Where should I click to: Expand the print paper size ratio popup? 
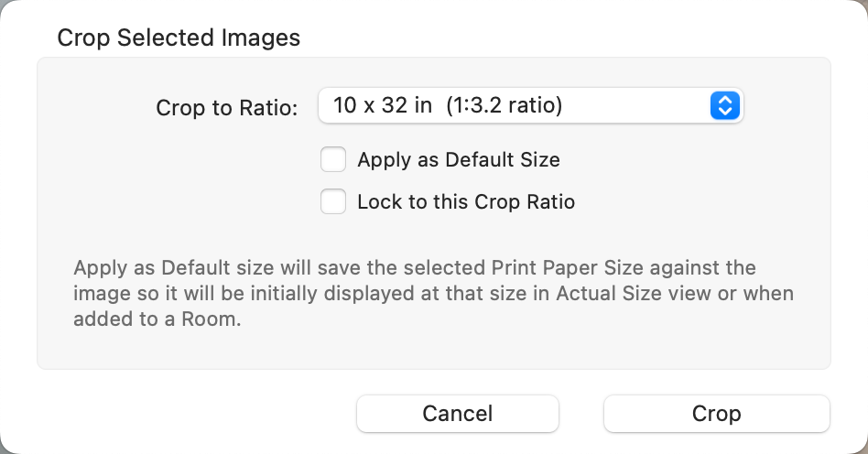tap(529, 106)
